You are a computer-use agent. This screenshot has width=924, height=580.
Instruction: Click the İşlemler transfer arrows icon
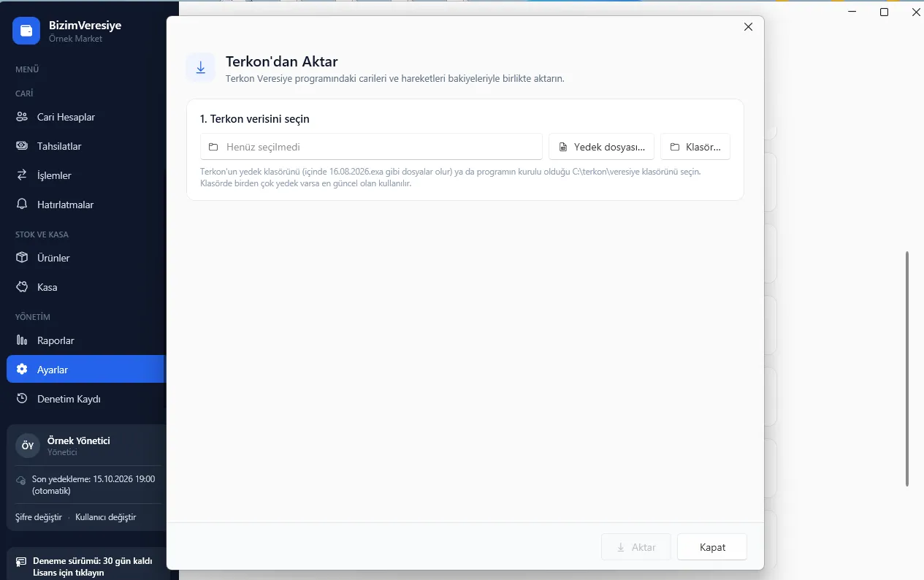[x=22, y=175]
